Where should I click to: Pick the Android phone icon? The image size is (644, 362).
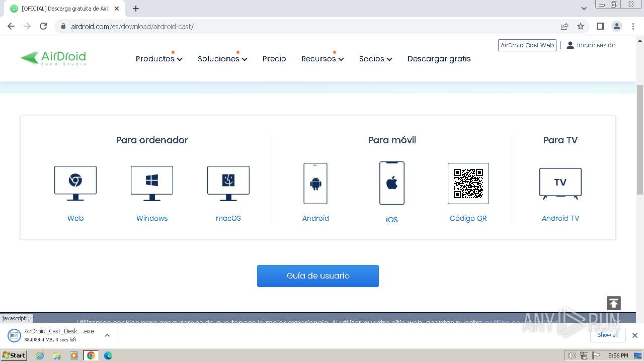315,184
